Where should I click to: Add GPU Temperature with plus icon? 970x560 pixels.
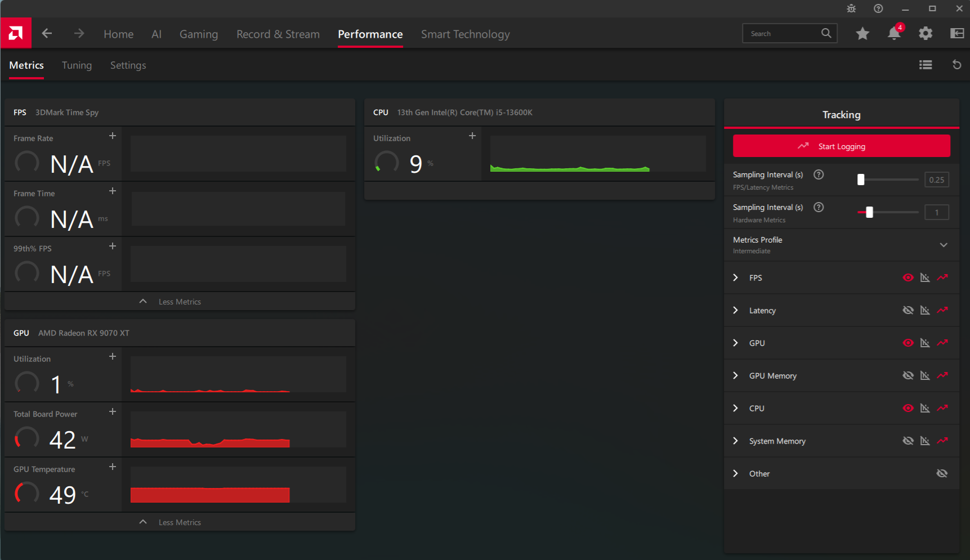tap(113, 467)
